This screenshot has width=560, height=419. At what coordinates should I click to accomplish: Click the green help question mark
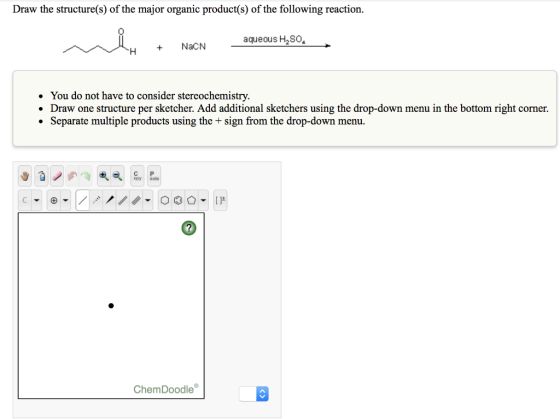tap(189, 228)
